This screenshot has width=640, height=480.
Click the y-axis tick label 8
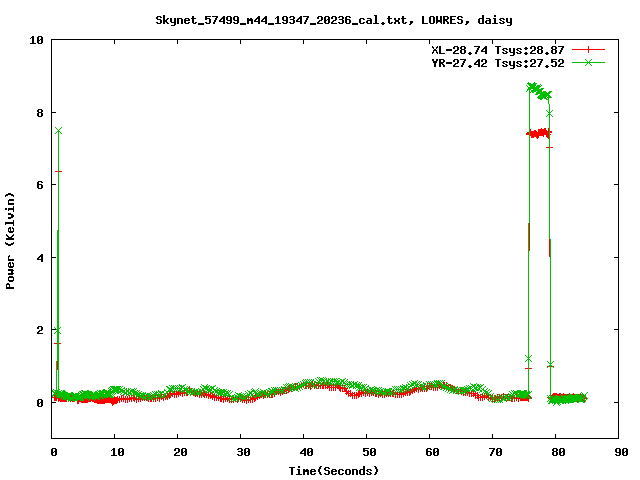pos(40,113)
